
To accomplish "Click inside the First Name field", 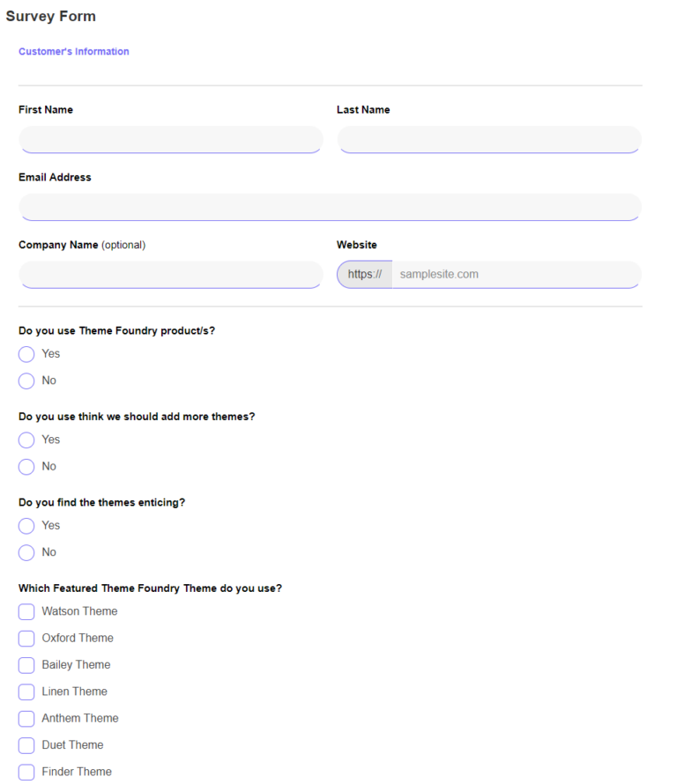I will (x=170, y=139).
